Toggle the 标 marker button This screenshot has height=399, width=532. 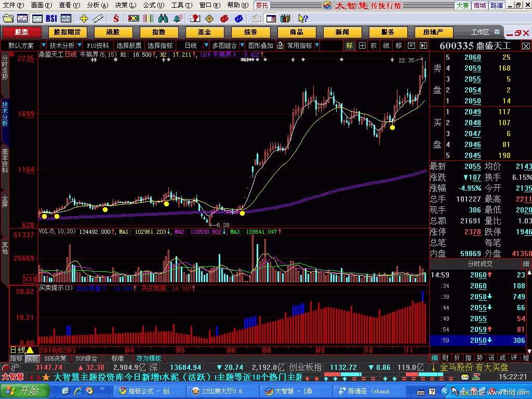pos(350,46)
